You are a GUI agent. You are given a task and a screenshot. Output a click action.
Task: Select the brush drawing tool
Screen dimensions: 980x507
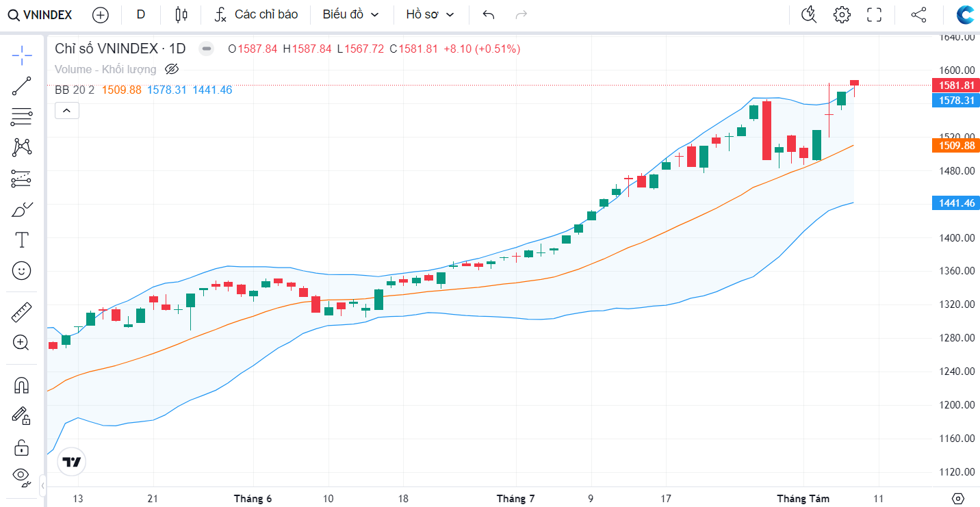[22, 210]
